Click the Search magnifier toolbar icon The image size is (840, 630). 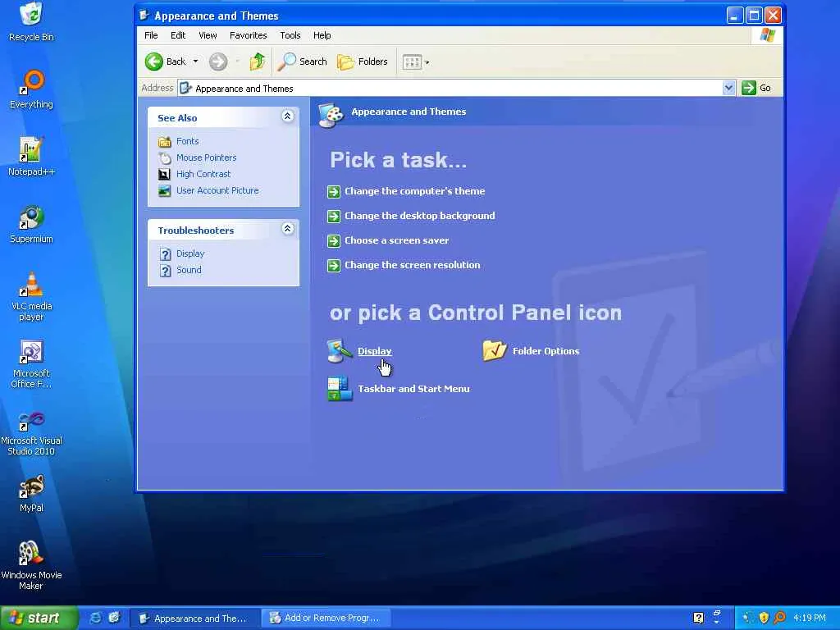286,62
